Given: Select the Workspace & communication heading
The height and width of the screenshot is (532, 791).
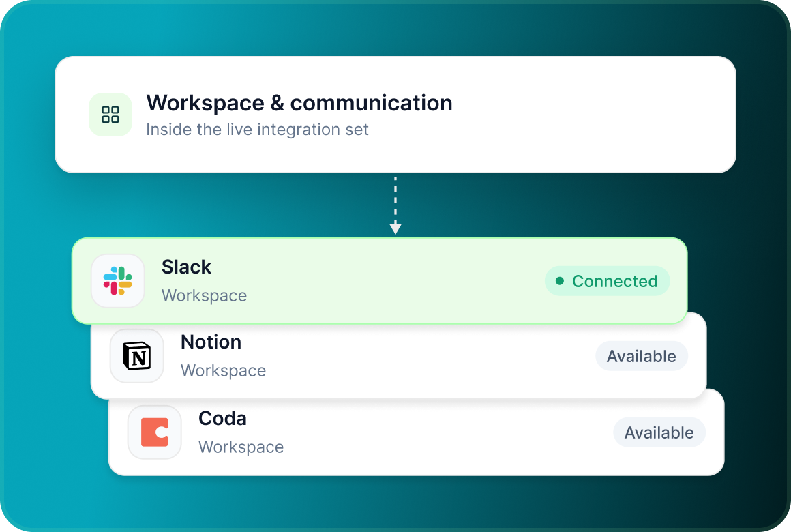Looking at the screenshot, I should (299, 103).
